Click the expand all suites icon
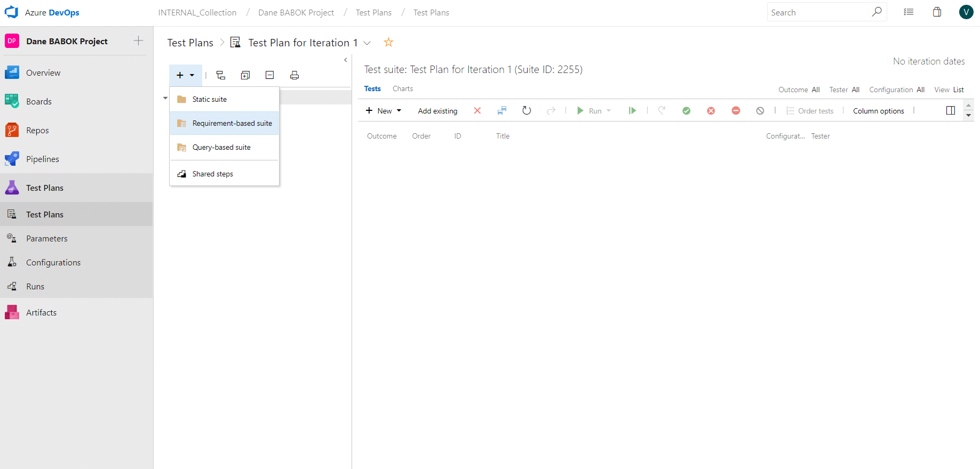 pyautogui.click(x=245, y=75)
